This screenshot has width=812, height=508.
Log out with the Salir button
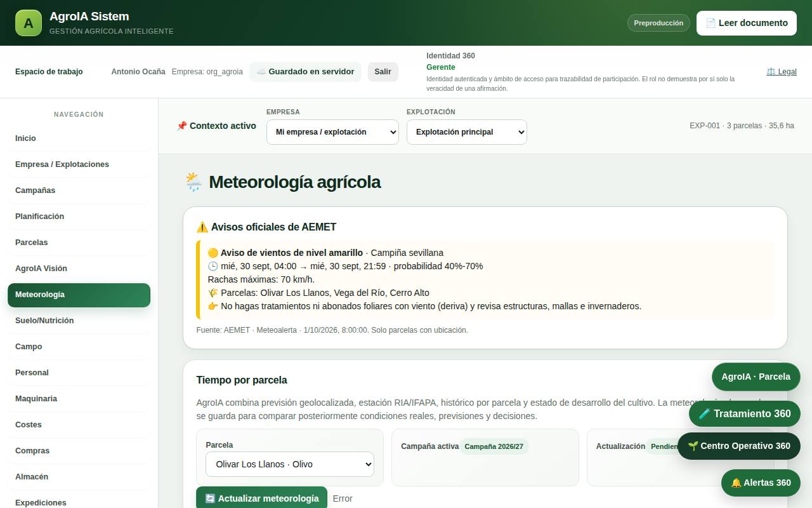tap(383, 72)
